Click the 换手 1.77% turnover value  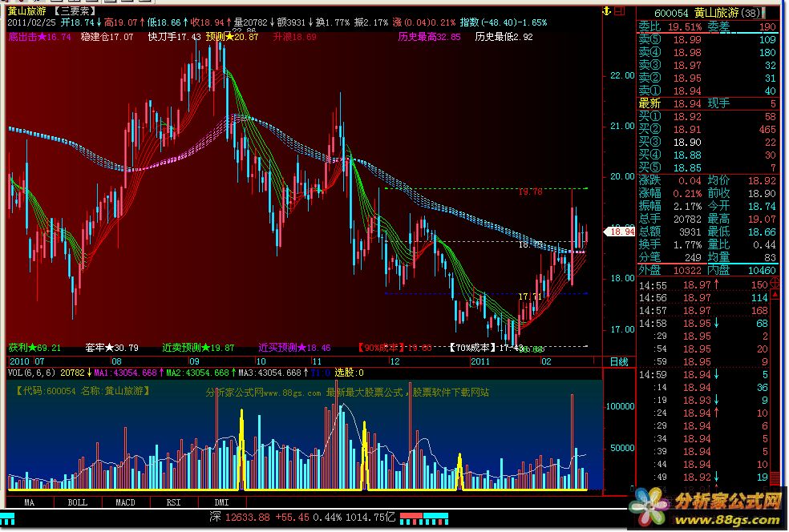687,245
